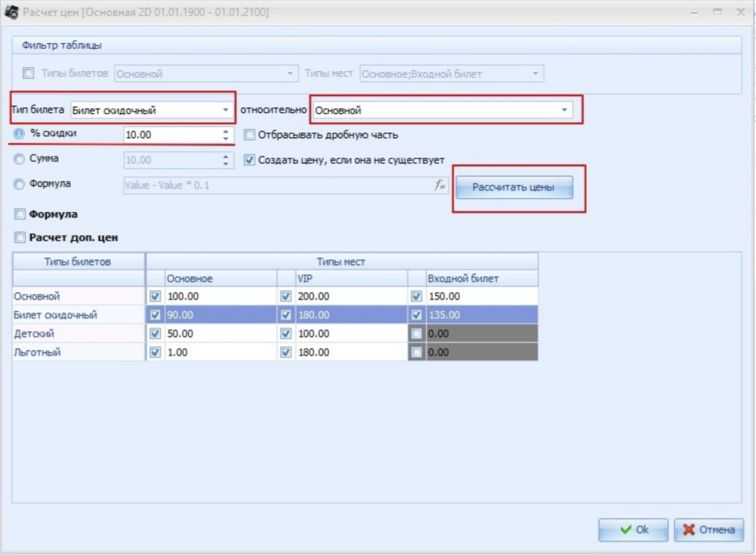Click the Рассчитать цены button

tap(514, 187)
